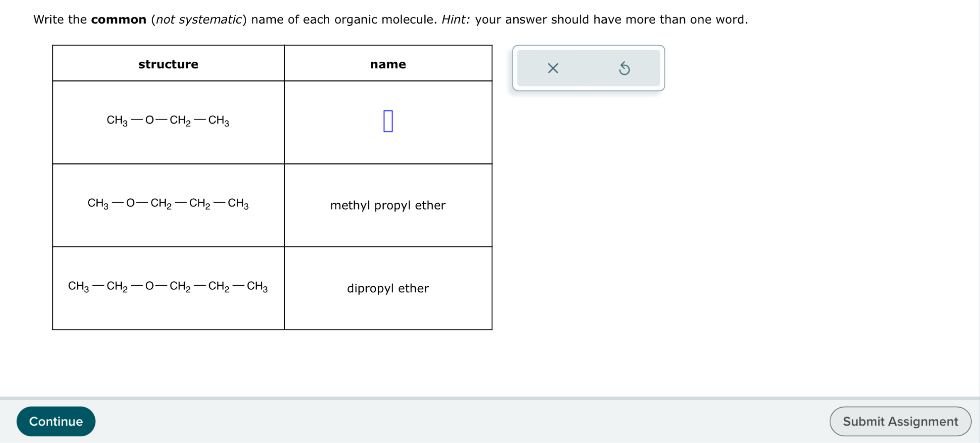Click the answer toolbar panel
This screenshot has width=980, height=443.
point(588,69)
